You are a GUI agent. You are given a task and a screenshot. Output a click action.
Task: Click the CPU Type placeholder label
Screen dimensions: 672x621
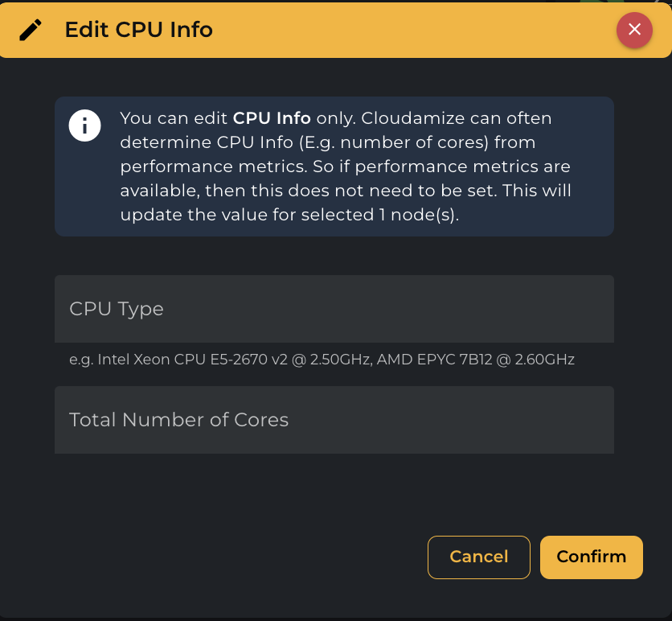tap(117, 309)
